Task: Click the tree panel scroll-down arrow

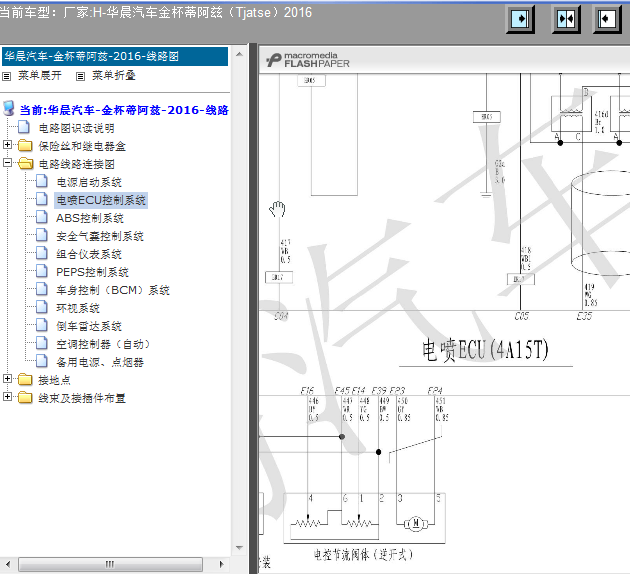Action: click(239, 548)
